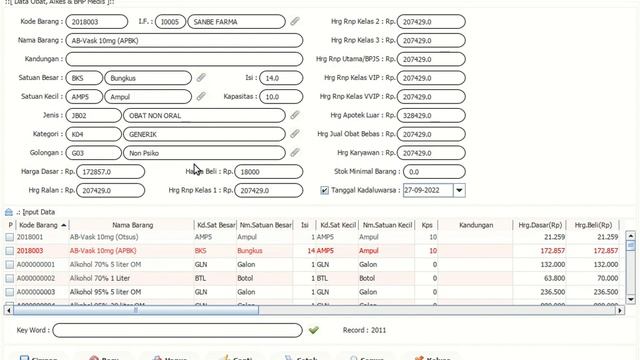Click the table's vertical scrollbar up arrow
The height and width of the screenshot is (360, 640).
tap(631, 236)
